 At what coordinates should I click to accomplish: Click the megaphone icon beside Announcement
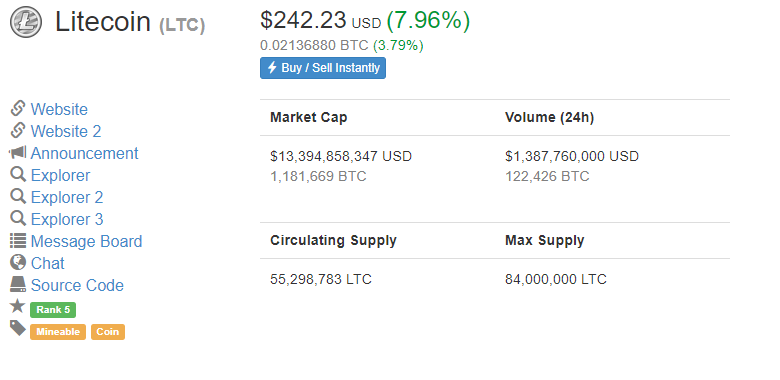pyautogui.click(x=18, y=153)
